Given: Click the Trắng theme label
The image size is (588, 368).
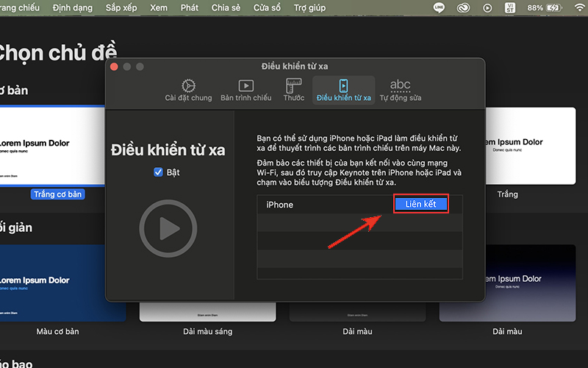Looking at the screenshot, I should tap(507, 194).
